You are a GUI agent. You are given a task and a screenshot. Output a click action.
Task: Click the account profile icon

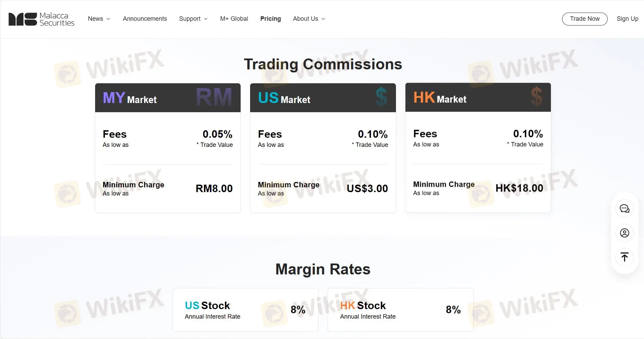624,233
